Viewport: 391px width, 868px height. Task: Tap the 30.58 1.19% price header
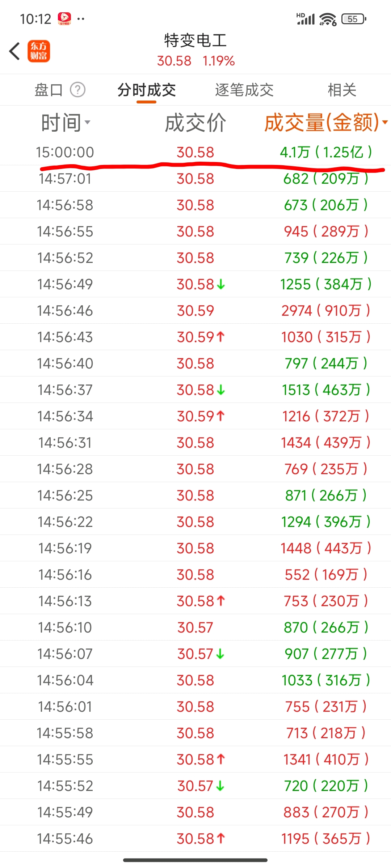tap(195, 61)
